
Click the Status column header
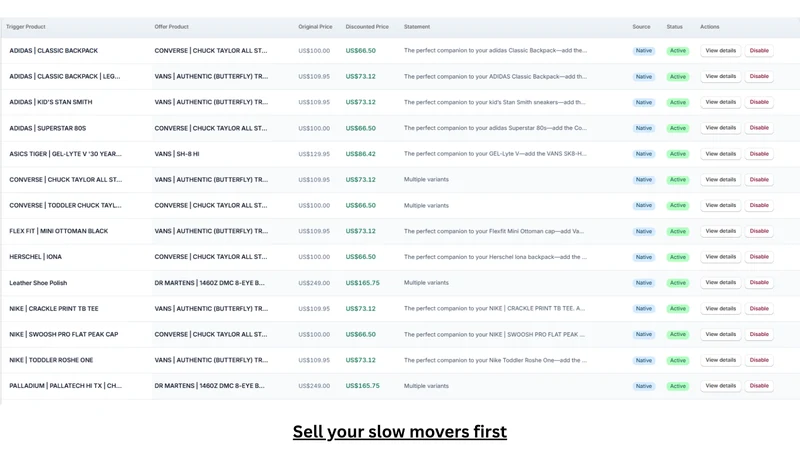click(x=674, y=27)
